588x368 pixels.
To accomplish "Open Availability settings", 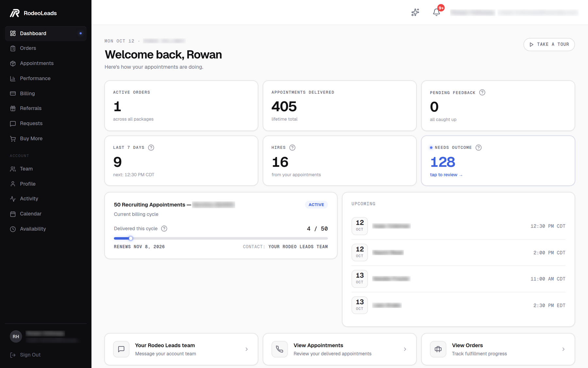I will tap(46, 229).
